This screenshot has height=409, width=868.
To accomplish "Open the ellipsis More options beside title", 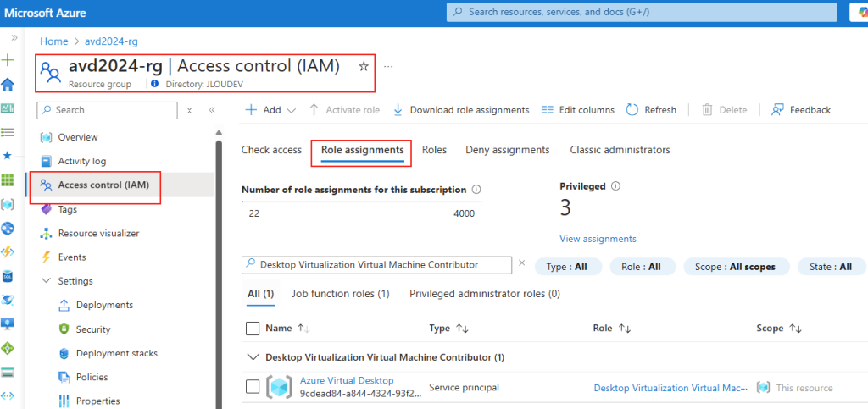I will click(x=388, y=66).
